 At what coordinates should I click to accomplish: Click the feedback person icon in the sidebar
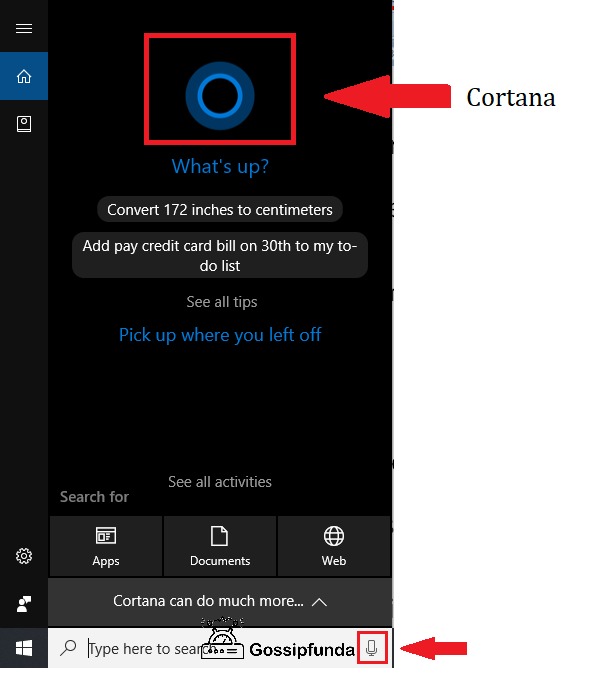pos(24,604)
